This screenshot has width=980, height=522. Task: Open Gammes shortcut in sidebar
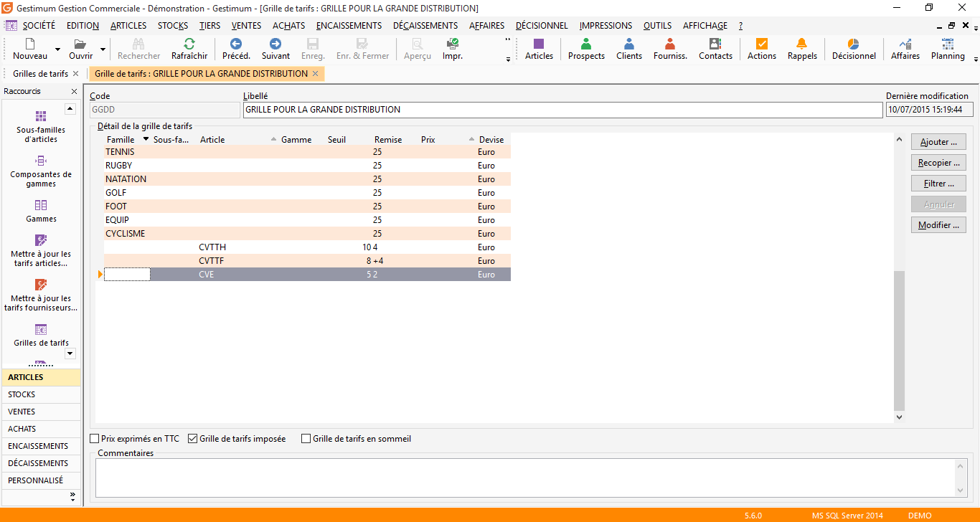(x=41, y=212)
